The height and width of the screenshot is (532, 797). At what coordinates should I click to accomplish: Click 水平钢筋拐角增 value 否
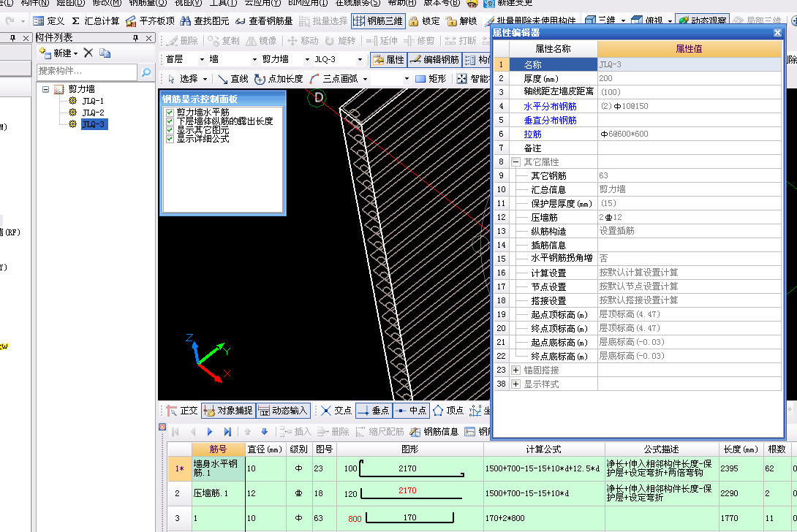[x=690, y=259]
